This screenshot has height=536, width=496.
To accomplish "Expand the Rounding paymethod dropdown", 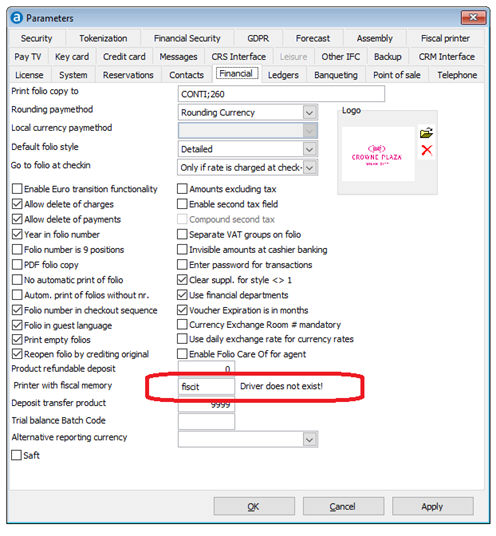I will coord(310,112).
